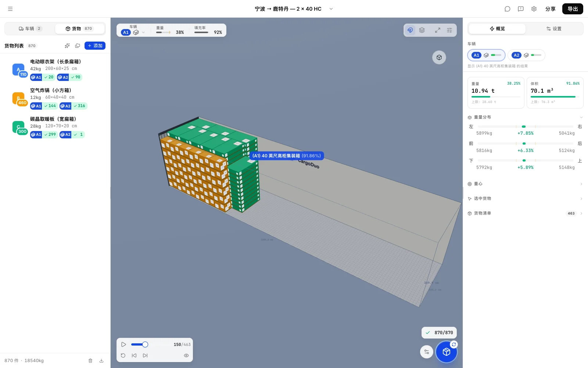Click the reset replay icon

coord(123,355)
